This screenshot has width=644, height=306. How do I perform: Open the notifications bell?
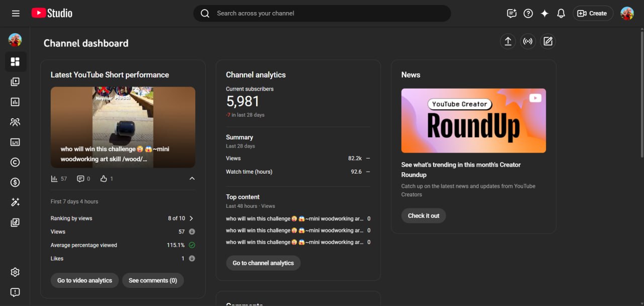point(561,14)
